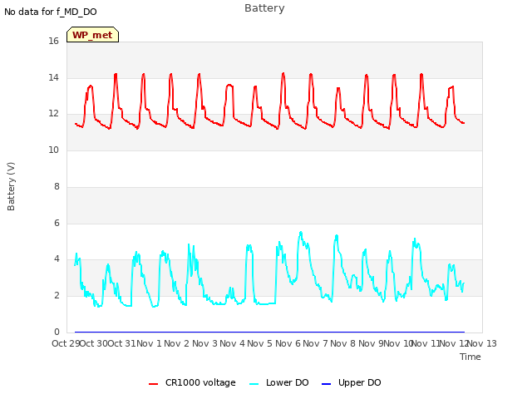Screen dimensions: 532x399
Task: Click the 16 y-axis tick label
Action: pos(53,41)
